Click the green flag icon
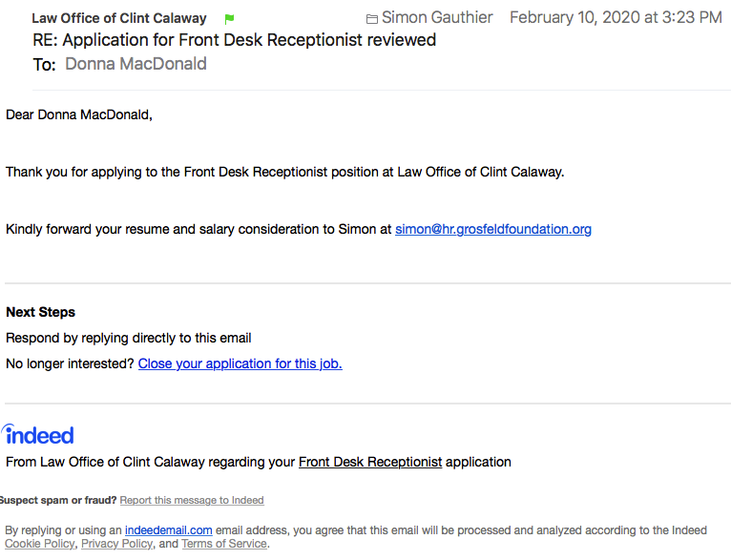 point(229,19)
